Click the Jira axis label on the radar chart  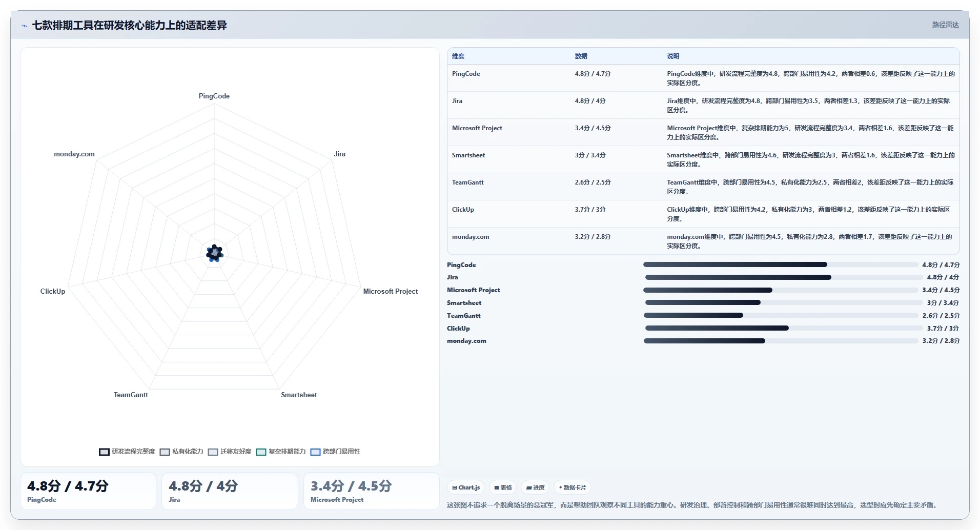[339, 154]
